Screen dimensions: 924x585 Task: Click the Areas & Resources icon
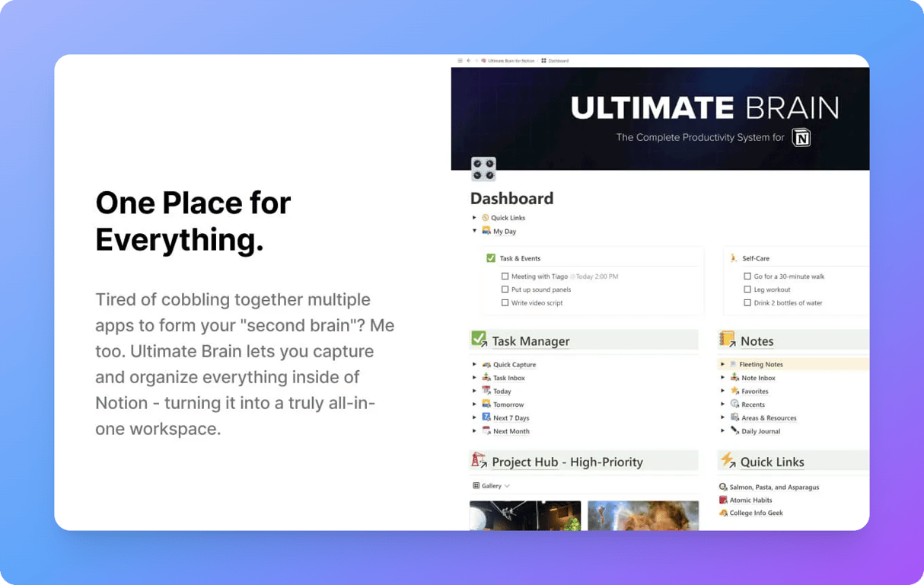point(734,417)
